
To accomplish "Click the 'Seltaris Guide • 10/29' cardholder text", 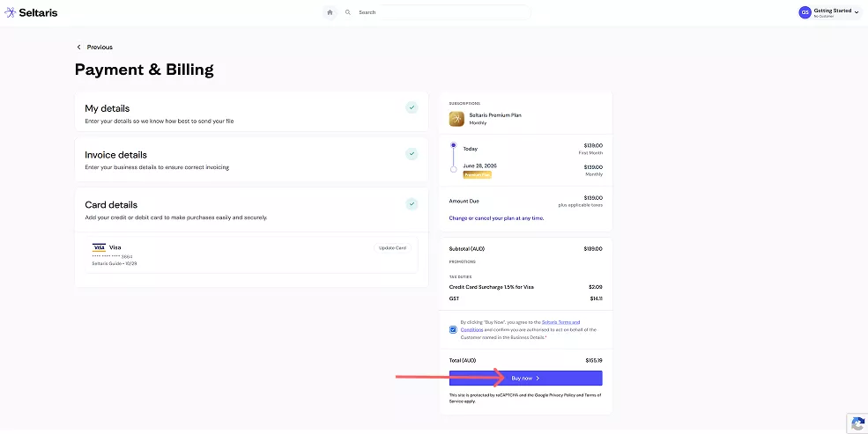I will (114, 264).
